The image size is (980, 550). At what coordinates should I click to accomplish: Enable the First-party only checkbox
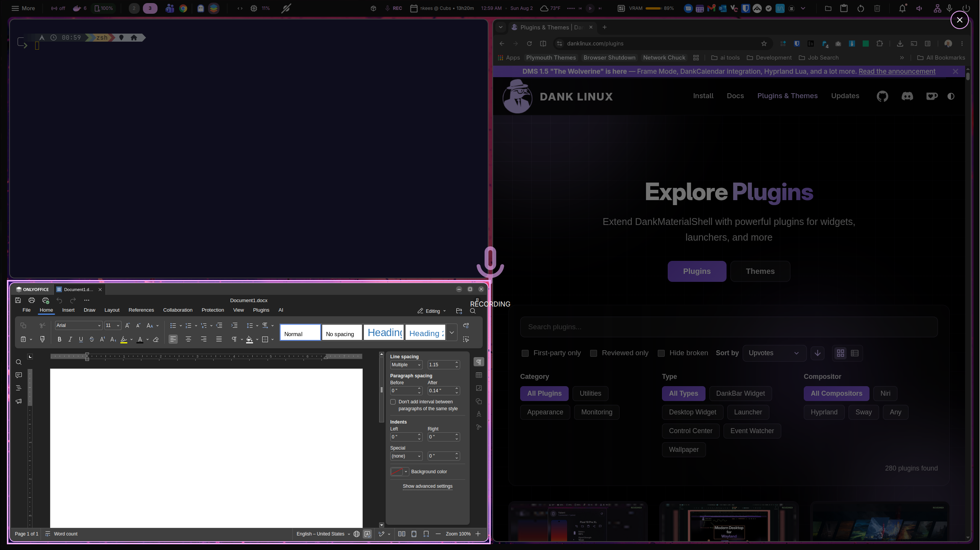(x=525, y=353)
